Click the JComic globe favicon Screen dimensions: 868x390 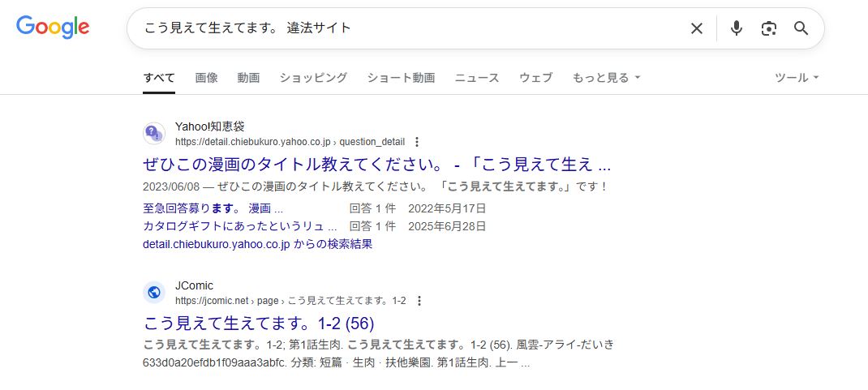(x=154, y=292)
